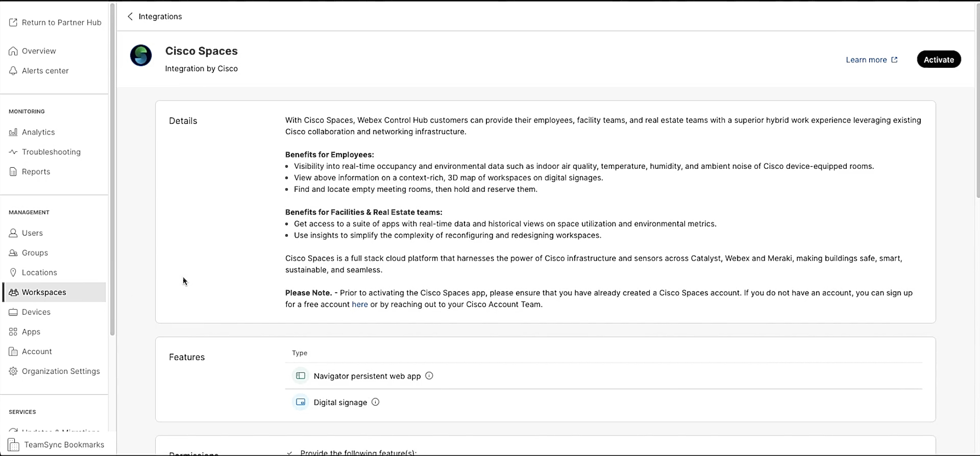This screenshot has height=456, width=980.
Task: Click the MANAGEMENT section label
Action: [29, 212]
